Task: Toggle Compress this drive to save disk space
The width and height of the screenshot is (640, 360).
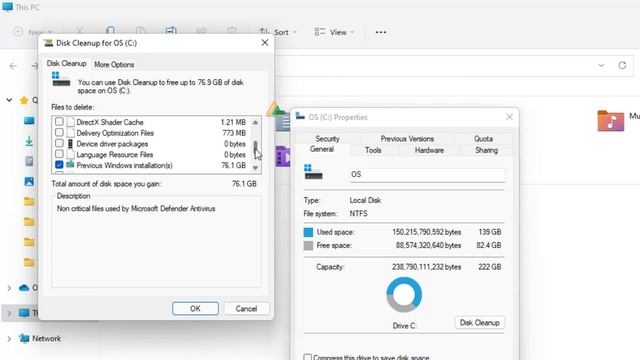Action: (x=307, y=358)
